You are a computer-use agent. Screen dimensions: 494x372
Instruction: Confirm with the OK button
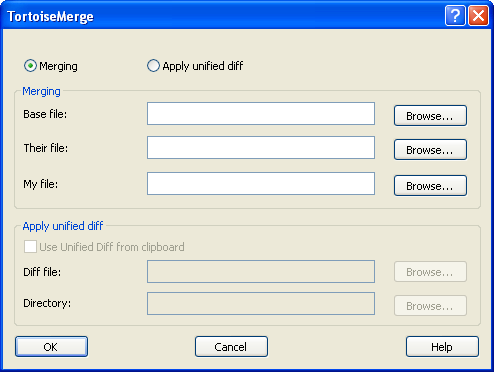click(51, 347)
